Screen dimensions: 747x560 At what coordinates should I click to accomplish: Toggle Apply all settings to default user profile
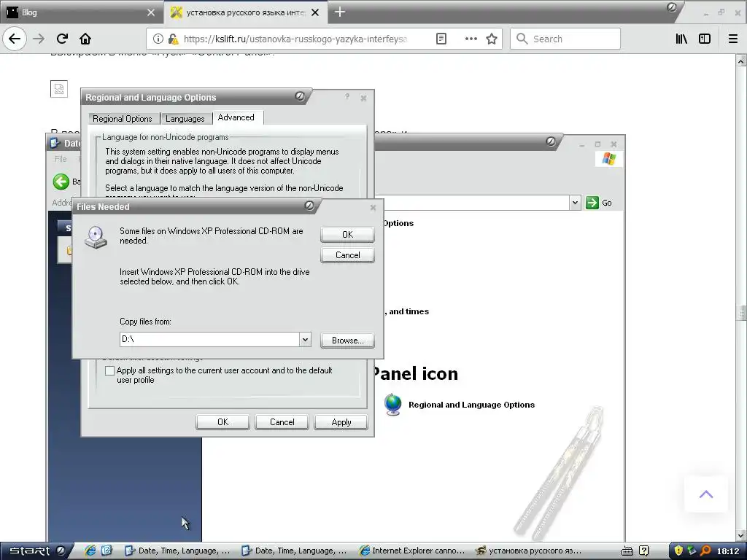click(x=109, y=370)
